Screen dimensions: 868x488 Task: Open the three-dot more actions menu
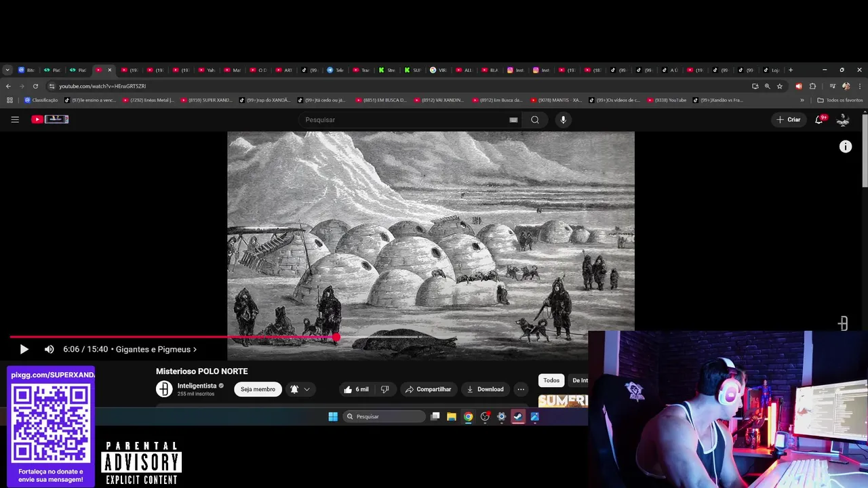(521, 389)
